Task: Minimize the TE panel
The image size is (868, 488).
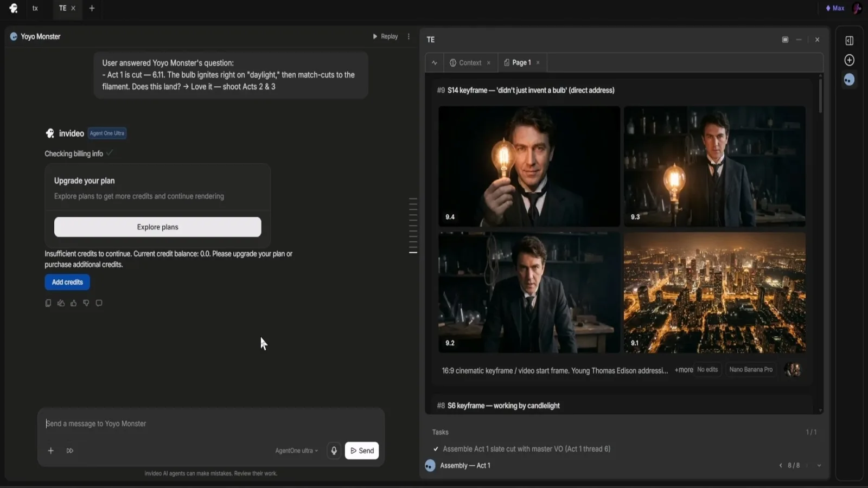Action: (799, 40)
